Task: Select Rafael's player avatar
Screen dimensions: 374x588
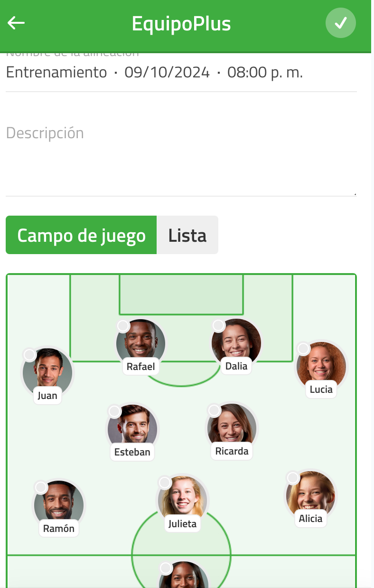Action: [x=141, y=343]
